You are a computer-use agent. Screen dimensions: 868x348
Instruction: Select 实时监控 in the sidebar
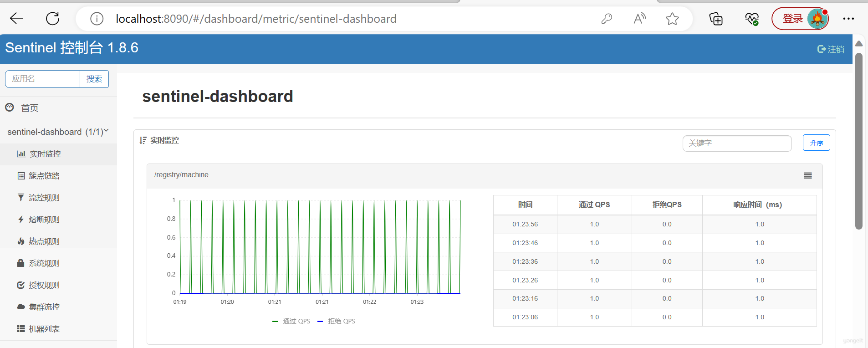[58, 154]
